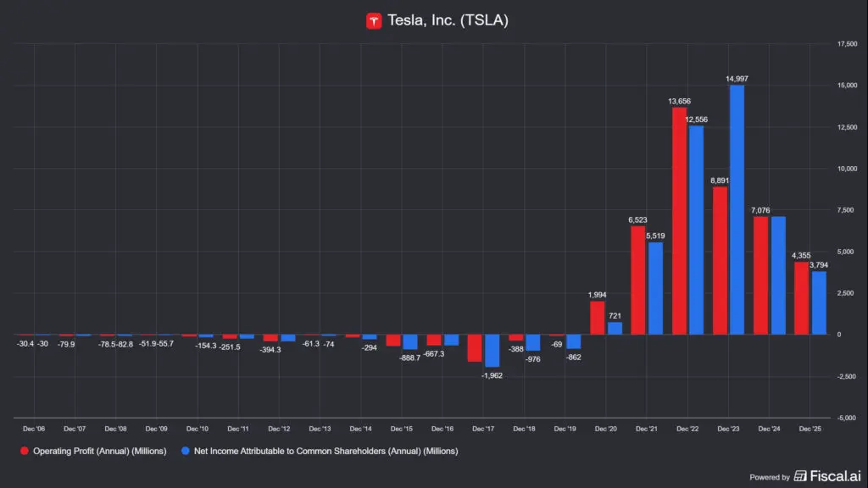Select the 721 net income bar

pyautogui.click(x=615, y=328)
